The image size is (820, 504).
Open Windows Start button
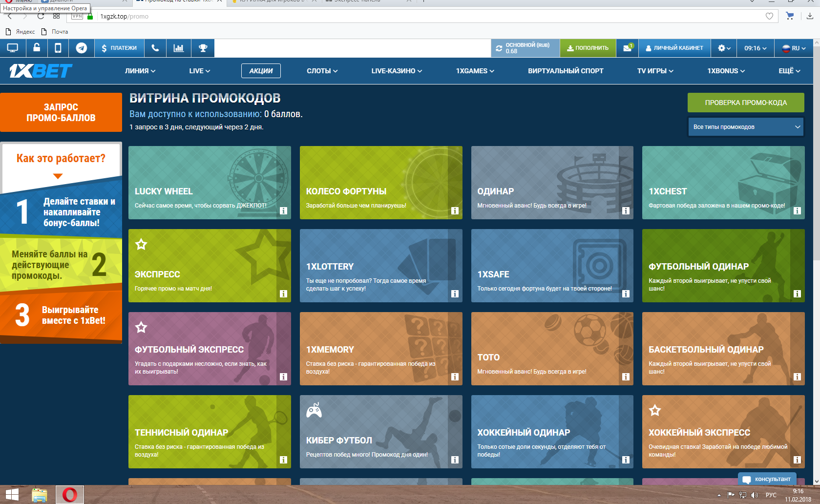pos(12,495)
